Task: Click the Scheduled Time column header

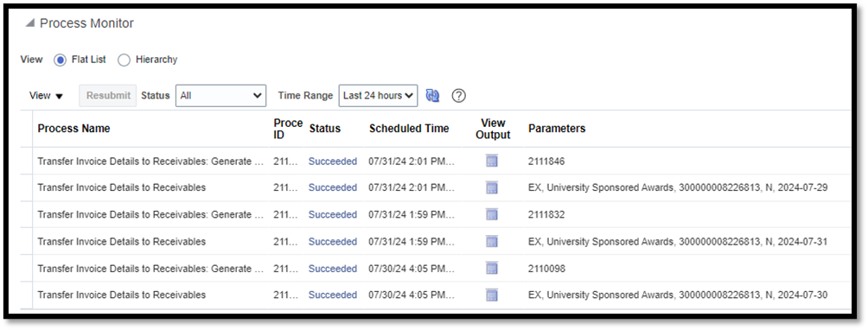Action: tap(409, 128)
